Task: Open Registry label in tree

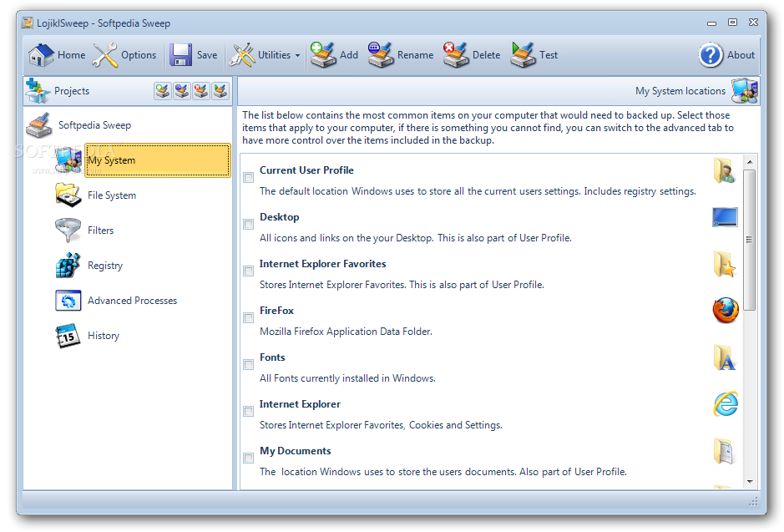Action: (x=105, y=266)
